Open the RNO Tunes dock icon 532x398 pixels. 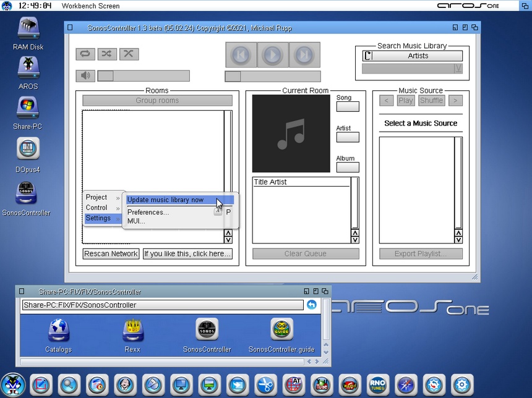(x=377, y=385)
